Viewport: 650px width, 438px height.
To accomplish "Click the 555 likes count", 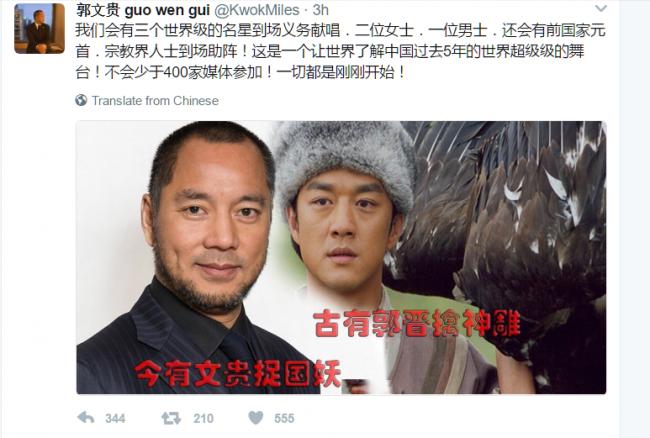I will [x=284, y=419].
